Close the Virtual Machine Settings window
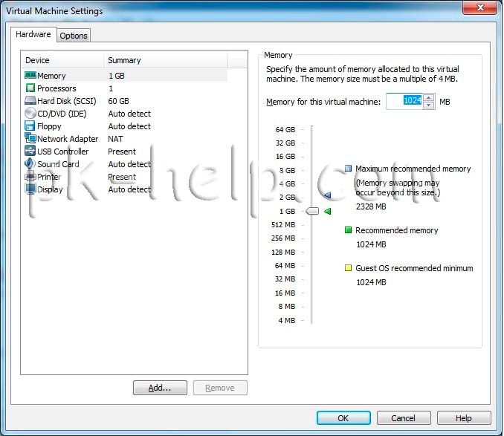The image size is (504, 436). pos(480,7)
